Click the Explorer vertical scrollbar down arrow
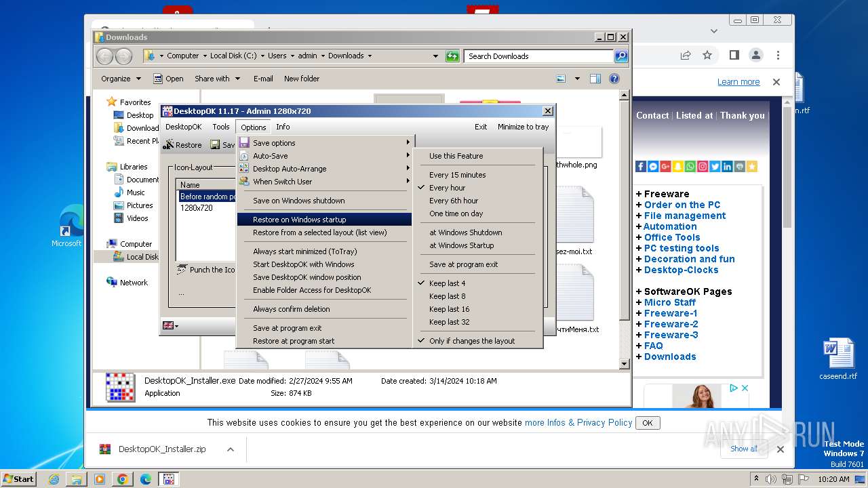 [625, 364]
